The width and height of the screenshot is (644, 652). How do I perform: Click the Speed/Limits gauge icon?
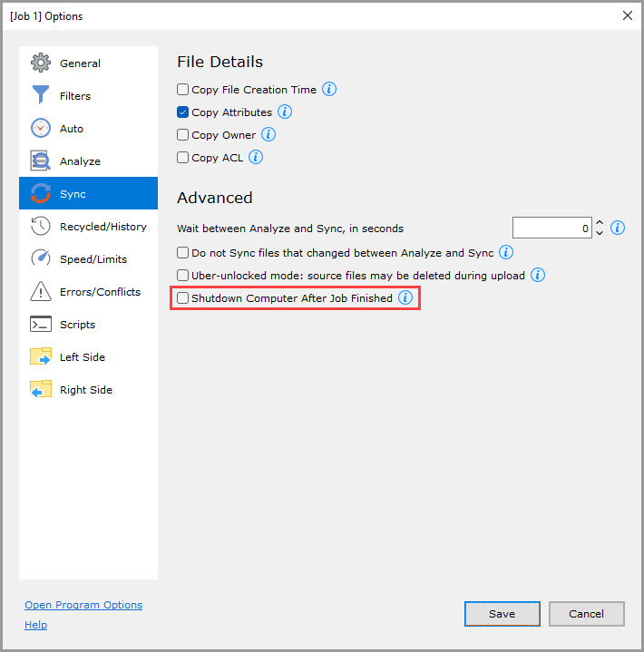point(41,259)
